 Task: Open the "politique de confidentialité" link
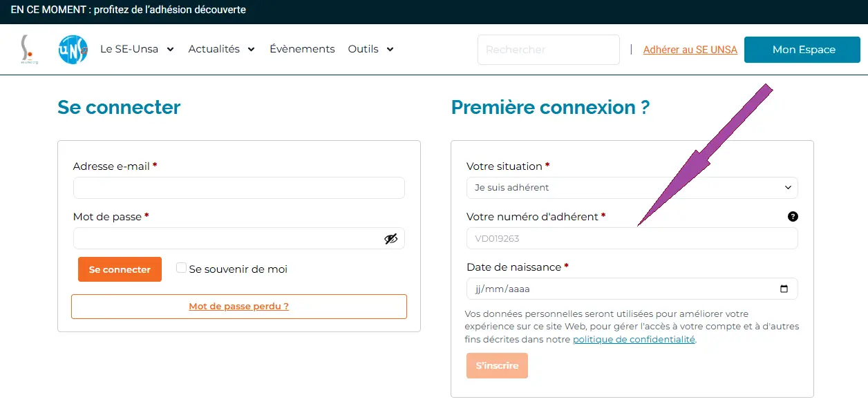click(x=634, y=339)
